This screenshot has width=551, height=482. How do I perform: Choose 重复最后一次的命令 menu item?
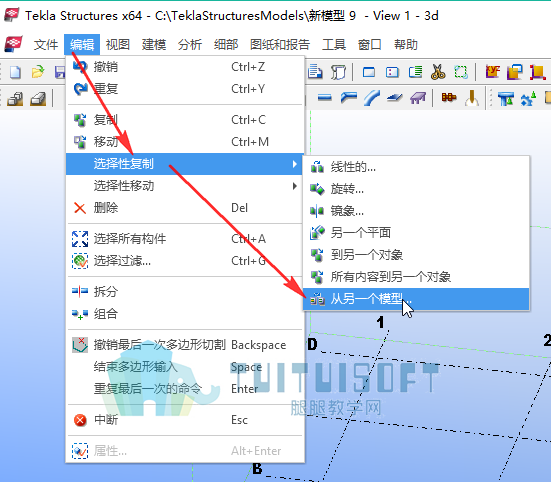[185, 389]
